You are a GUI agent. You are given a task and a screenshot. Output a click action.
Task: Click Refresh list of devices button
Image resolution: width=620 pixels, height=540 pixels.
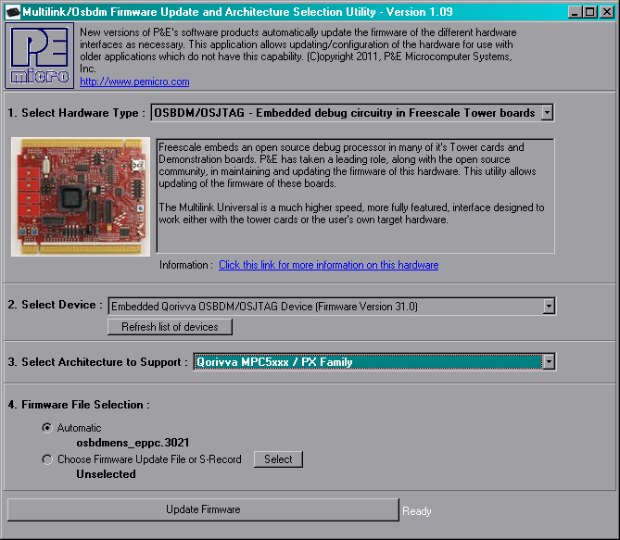[x=170, y=327]
